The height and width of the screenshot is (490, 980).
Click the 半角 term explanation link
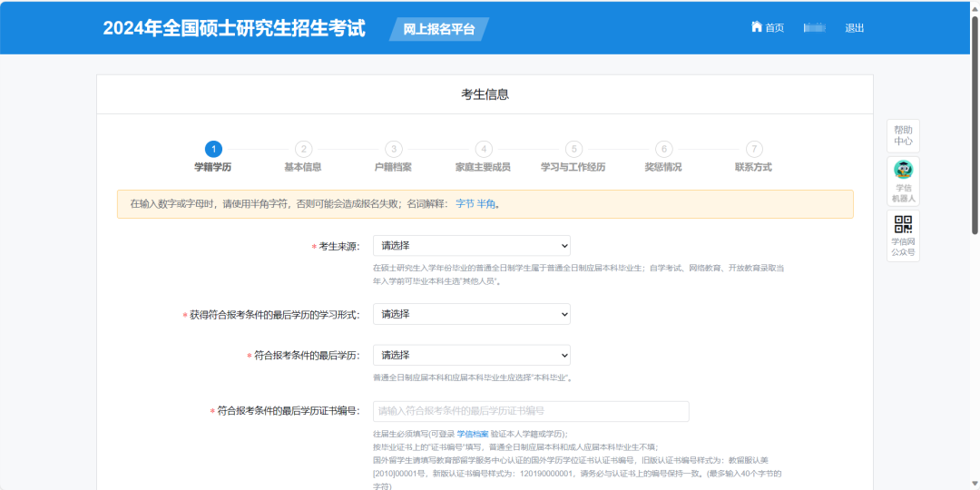pos(486,204)
